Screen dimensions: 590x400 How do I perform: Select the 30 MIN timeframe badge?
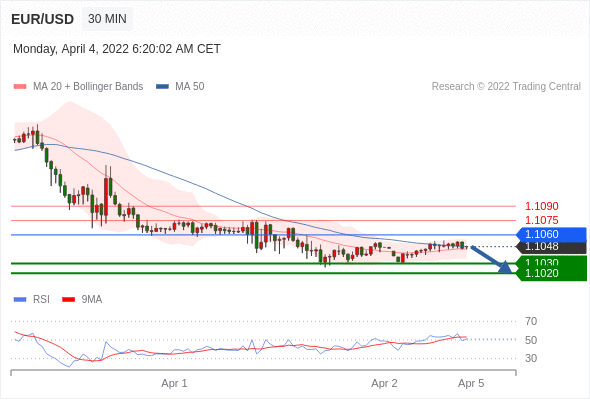point(107,19)
